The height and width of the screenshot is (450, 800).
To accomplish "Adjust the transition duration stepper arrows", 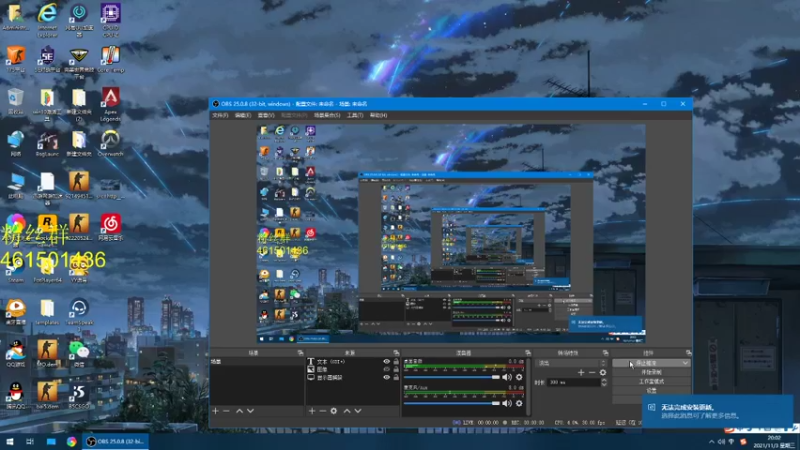I will coord(604,382).
